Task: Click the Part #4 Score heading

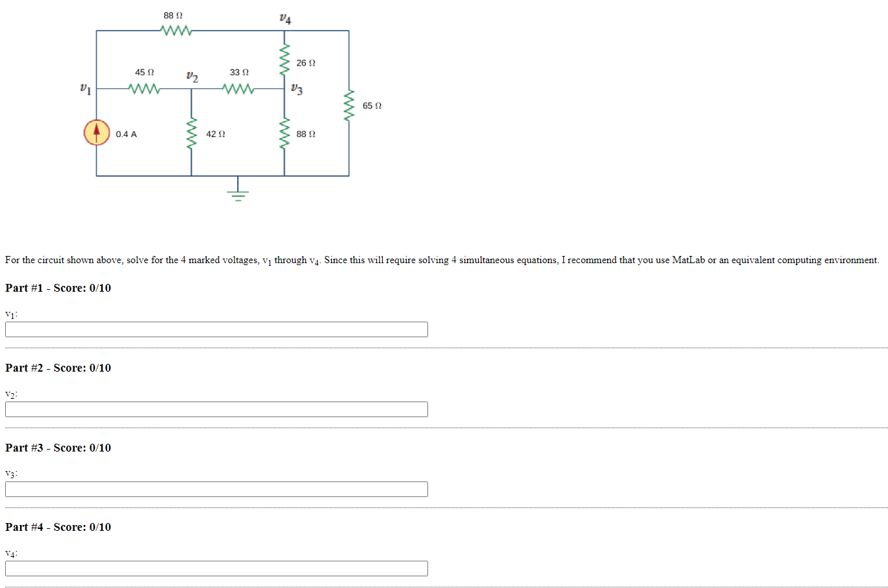Action: point(58,527)
